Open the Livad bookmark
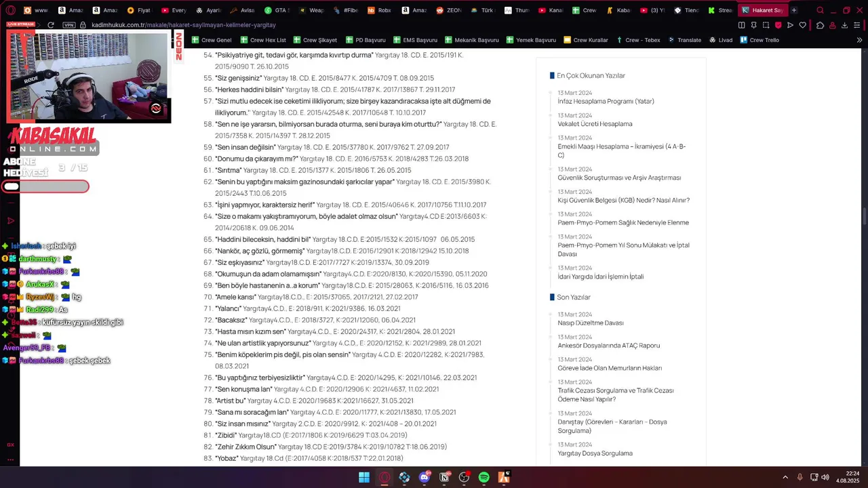Viewport: 868px width, 488px height. click(721, 40)
